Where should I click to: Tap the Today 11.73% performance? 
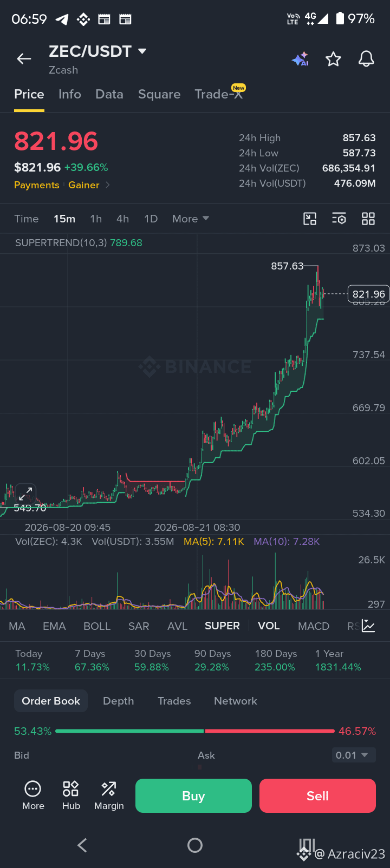pos(32,660)
